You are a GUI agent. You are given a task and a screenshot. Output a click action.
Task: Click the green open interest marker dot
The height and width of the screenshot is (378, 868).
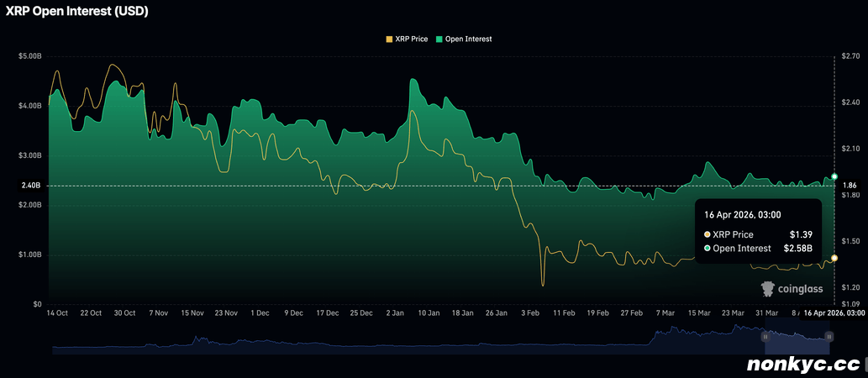834,176
